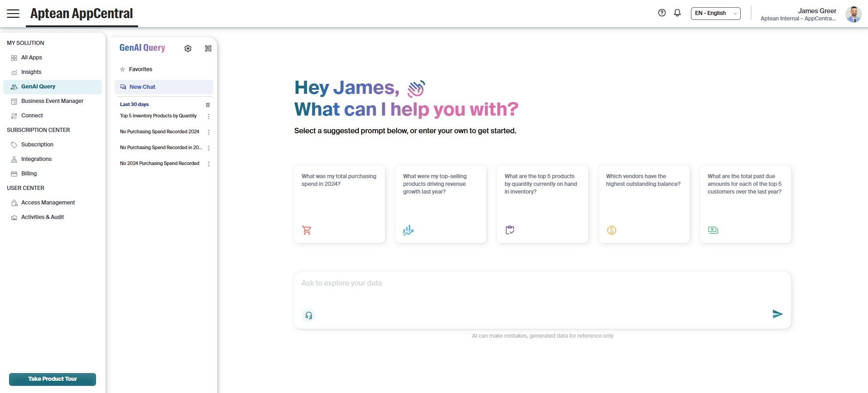Click the GenAI Query panel heading
The width and height of the screenshot is (868, 393).
[x=142, y=48]
